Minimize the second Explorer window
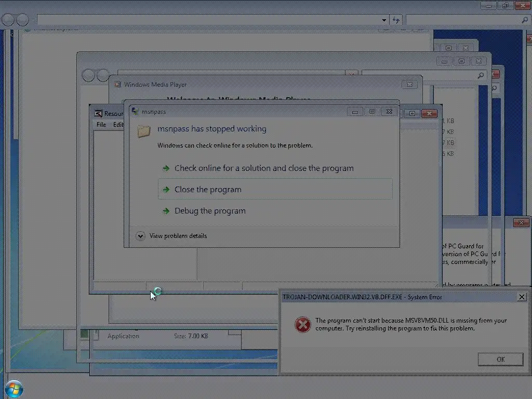532x399 pixels. [445, 61]
